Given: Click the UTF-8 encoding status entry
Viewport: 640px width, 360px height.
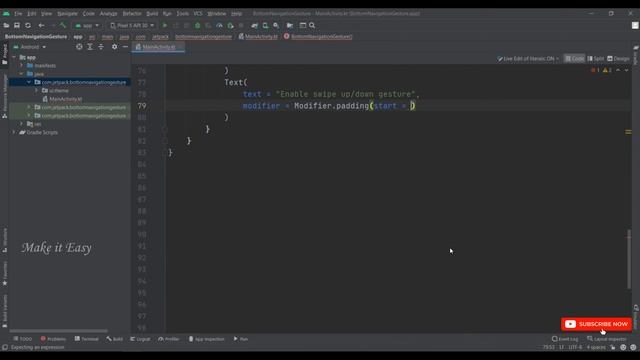Looking at the screenshot, I should click(575, 347).
